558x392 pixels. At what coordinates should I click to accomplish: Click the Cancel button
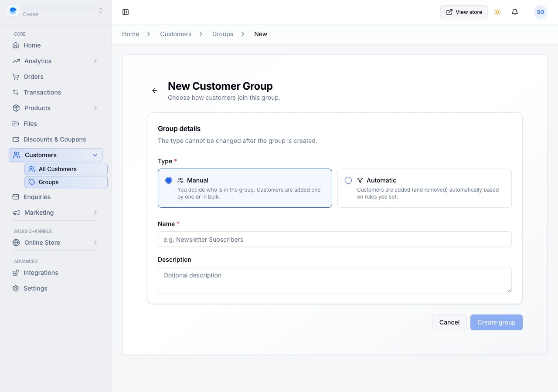click(449, 322)
